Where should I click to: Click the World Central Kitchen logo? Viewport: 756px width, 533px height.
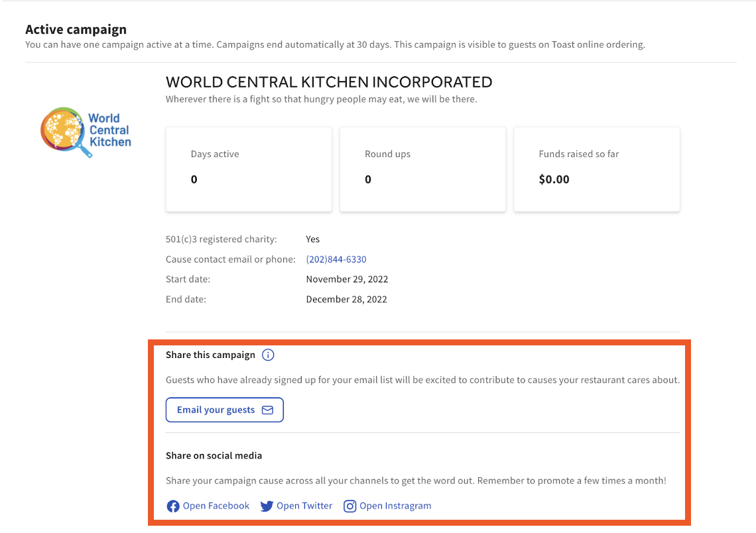click(x=85, y=132)
